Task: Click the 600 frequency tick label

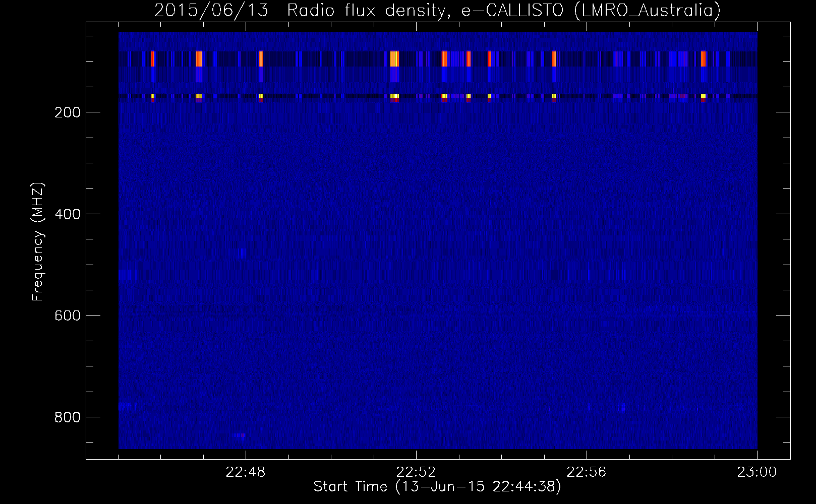Action: pos(68,316)
